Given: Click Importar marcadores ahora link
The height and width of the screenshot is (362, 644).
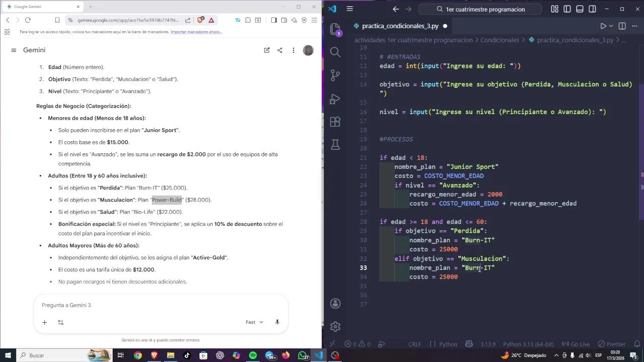Looking at the screenshot, I should (196, 32).
